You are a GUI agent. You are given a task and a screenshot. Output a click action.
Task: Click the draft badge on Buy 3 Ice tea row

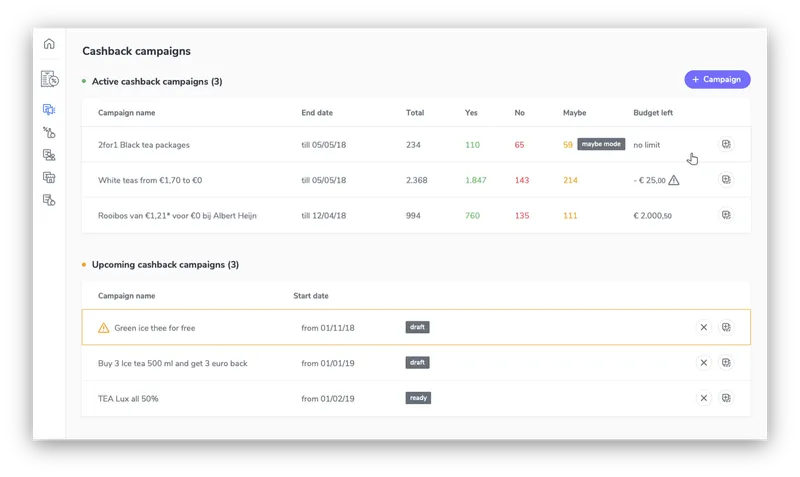pos(417,363)
